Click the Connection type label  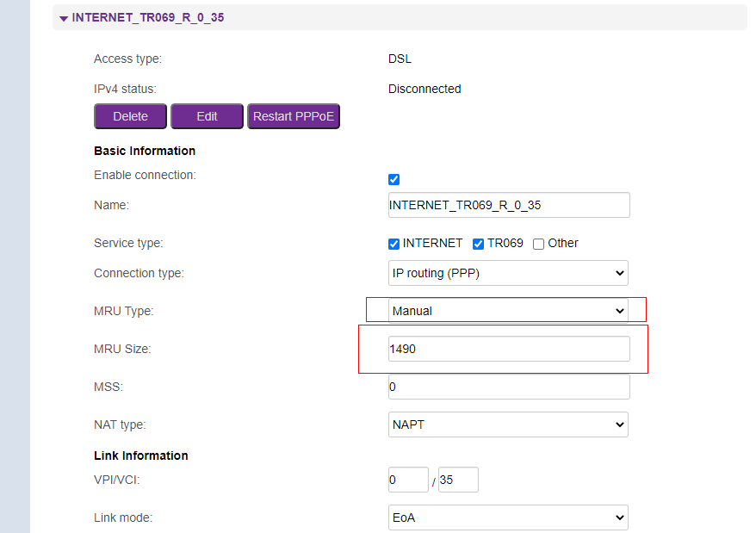[x=139, y=273]
